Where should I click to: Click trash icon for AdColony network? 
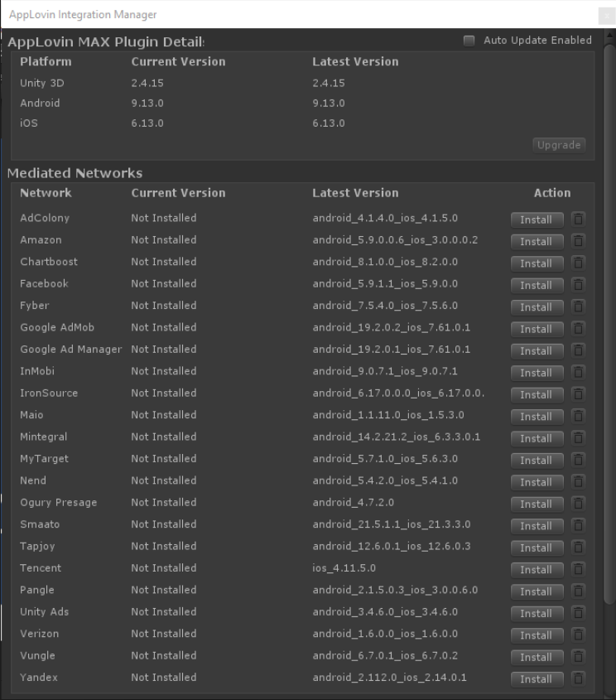point(578,220)
